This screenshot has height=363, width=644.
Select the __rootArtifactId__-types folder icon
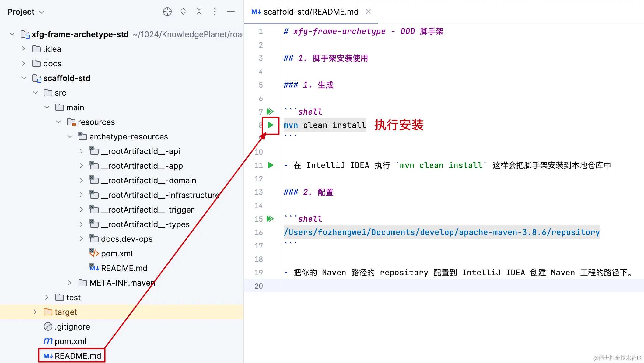[94, 224]
